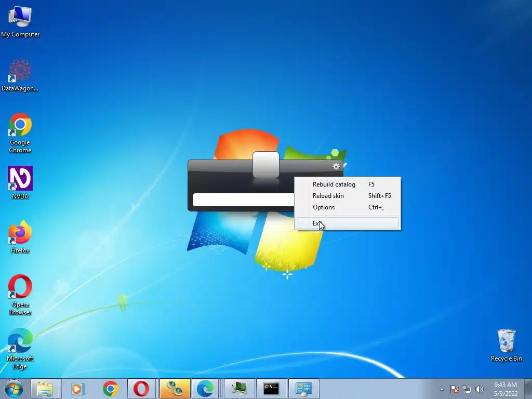Select the DataWagon desktop shortcut
532x399 pixels.
point(20,75)
